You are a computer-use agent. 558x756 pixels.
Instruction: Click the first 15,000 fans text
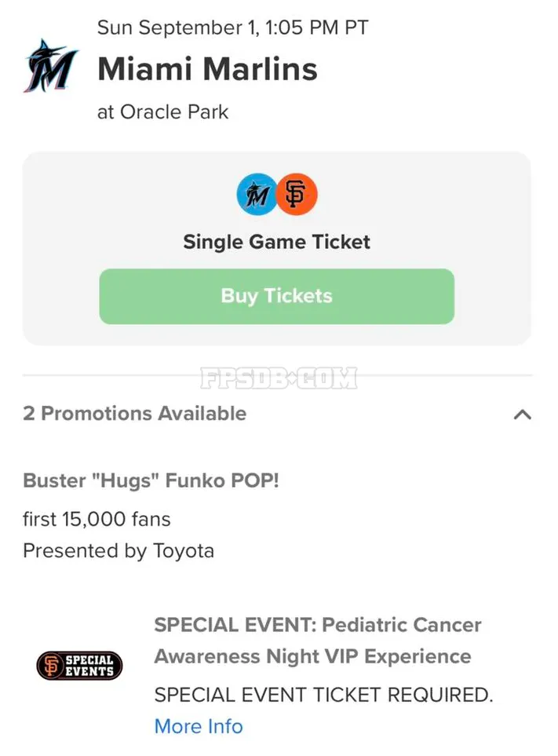pos(97,519)
